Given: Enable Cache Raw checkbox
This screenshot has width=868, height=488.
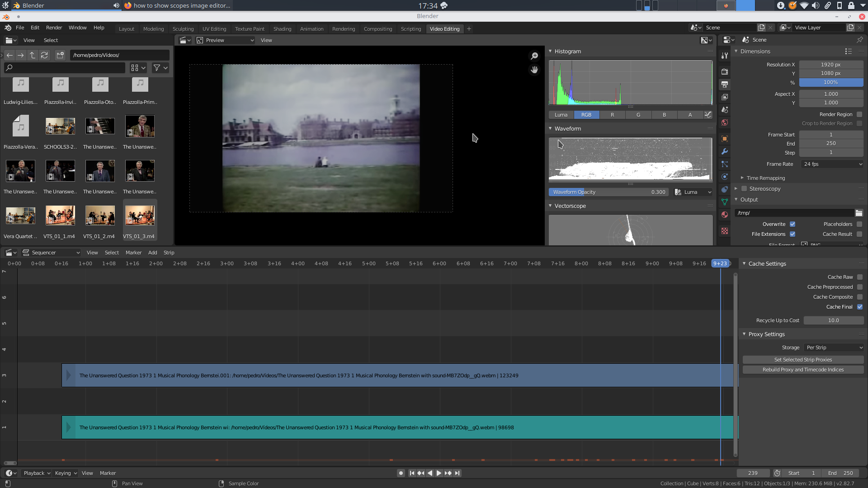Looking at the screenshot, I should (860, 277).
